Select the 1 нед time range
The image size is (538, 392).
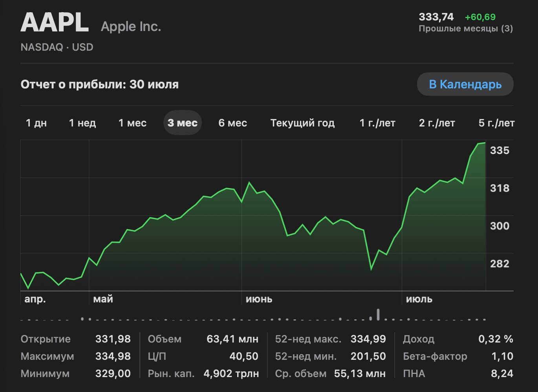click(x=82, y=123)
